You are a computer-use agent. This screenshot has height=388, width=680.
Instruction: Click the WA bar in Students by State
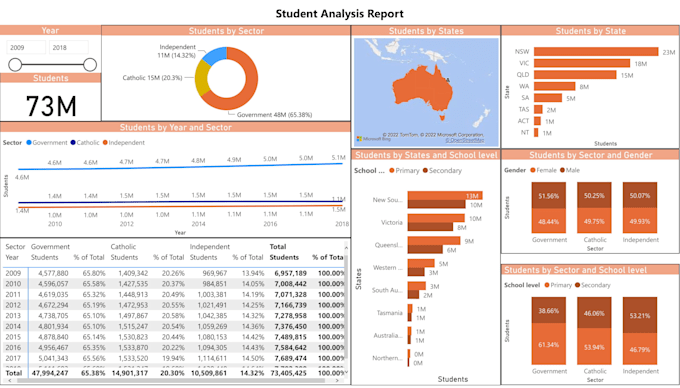click(554, 86)
